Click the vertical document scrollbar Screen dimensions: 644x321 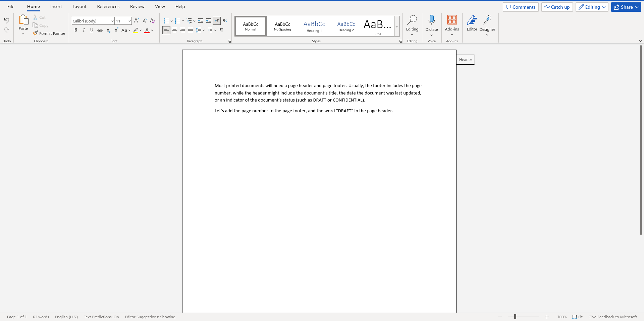click(641, 140)
